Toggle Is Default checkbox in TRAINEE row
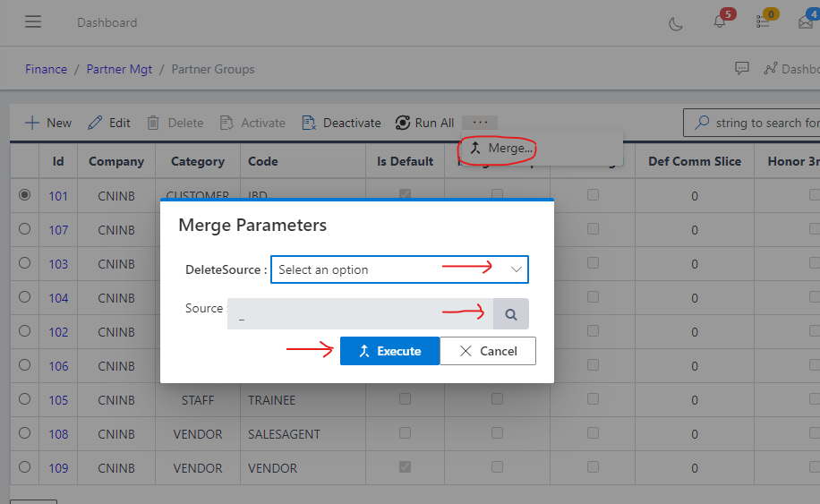820x504 pixels. point(405,399)
